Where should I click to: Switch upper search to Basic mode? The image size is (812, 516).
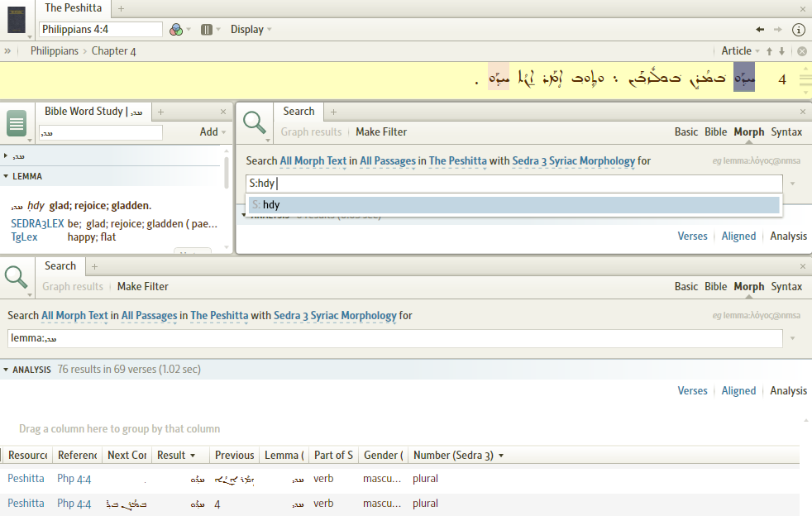686,132
